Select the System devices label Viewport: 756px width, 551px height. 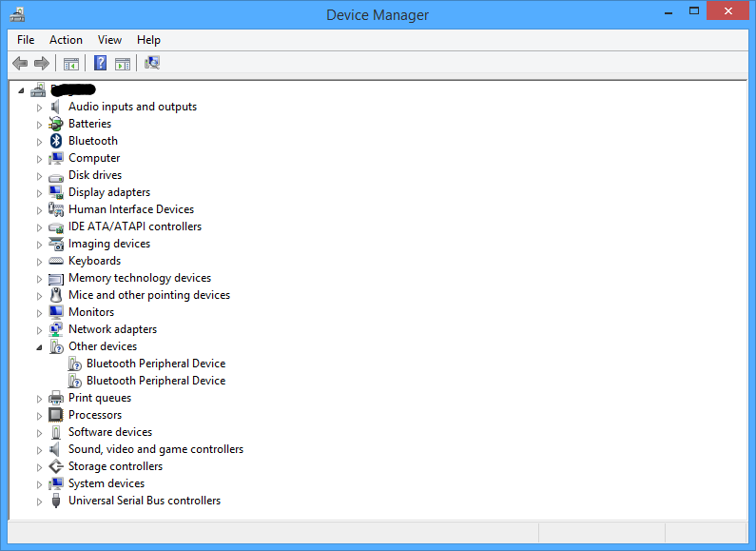(x=107, y=483)
